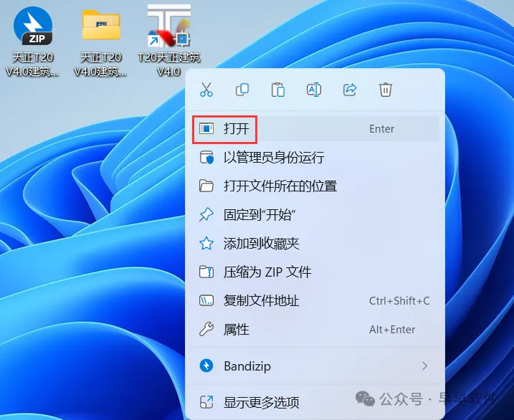Click the Bandizip lightning icon
This screenshot has height=420, width=514.
(x=206, y=366)
